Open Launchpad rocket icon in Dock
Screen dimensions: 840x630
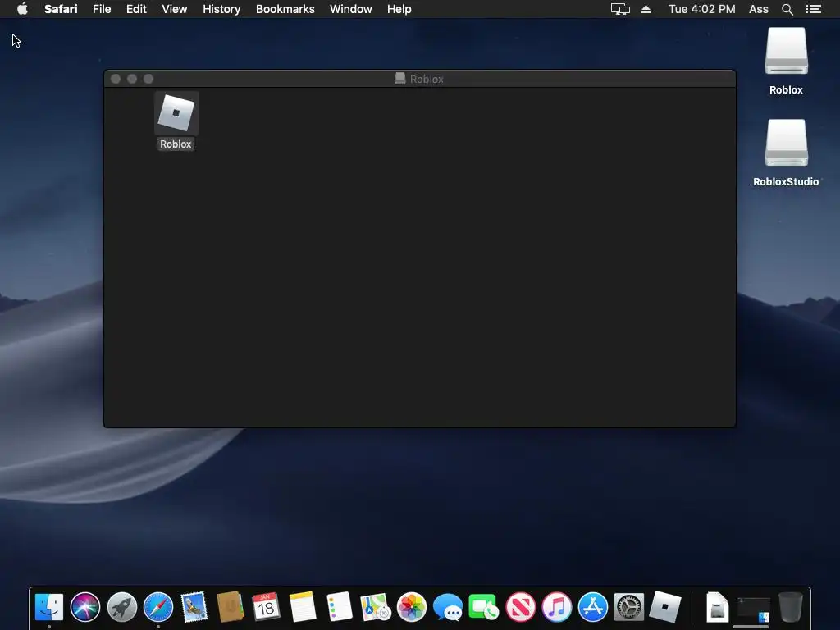[x=121, y=607]
